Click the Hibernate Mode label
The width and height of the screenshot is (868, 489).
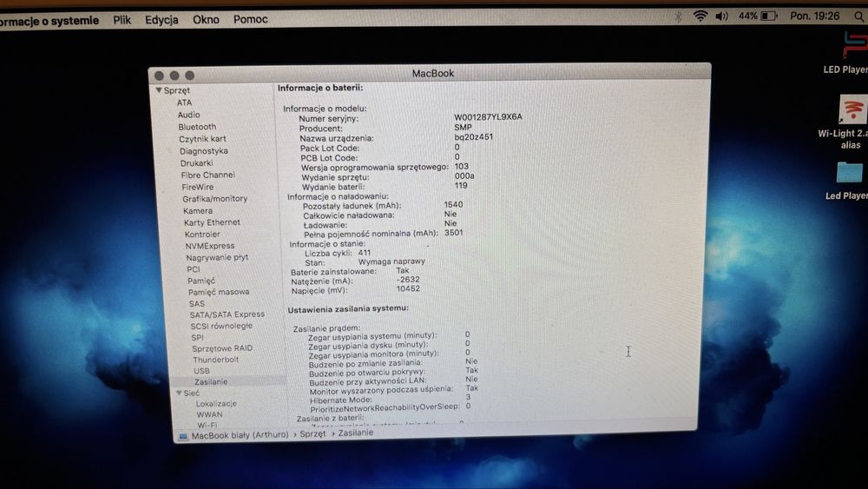click(x=341, y=400)
